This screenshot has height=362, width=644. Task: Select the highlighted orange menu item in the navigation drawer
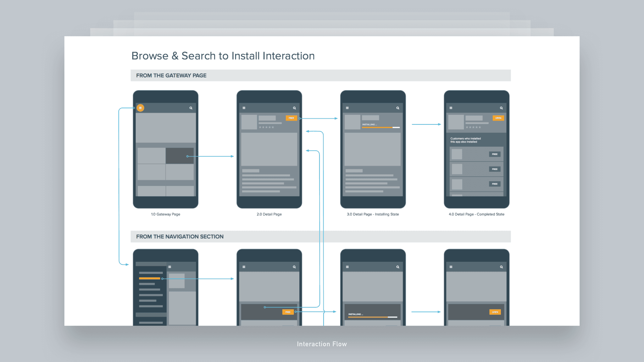tap(149, 278)
